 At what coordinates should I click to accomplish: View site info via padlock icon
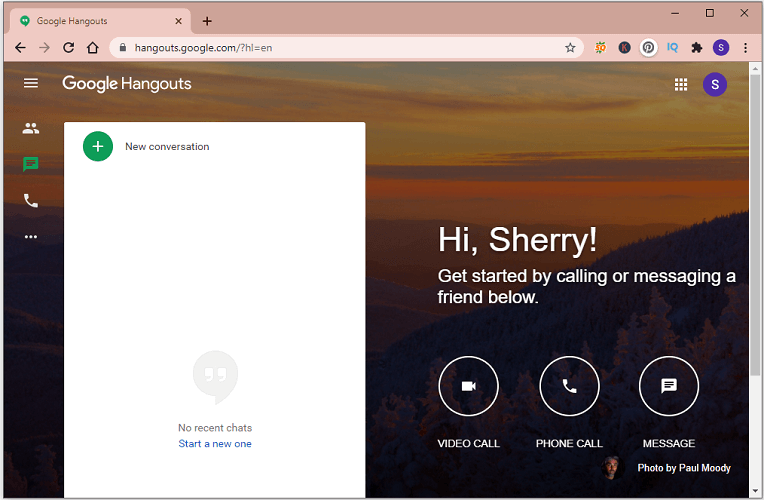[x=123, y=47]
